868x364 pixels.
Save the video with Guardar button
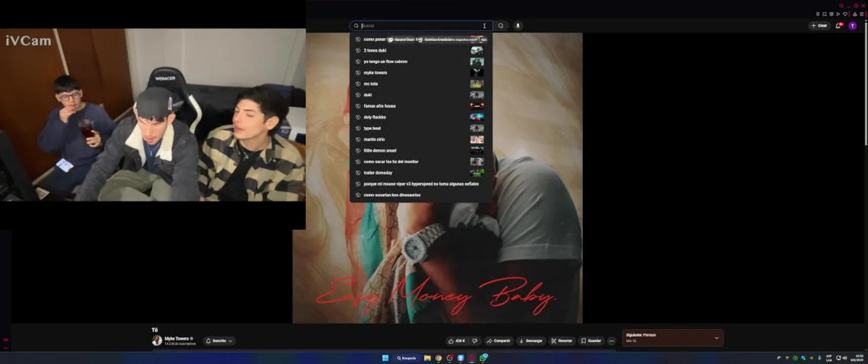pyautogui.click(x=591, y=341)
